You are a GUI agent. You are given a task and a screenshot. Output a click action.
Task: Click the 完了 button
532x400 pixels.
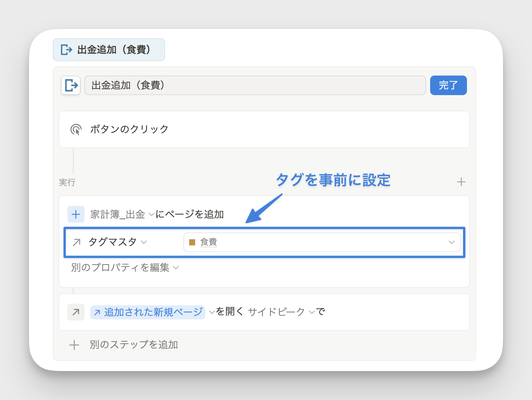[x=448, y=85]
